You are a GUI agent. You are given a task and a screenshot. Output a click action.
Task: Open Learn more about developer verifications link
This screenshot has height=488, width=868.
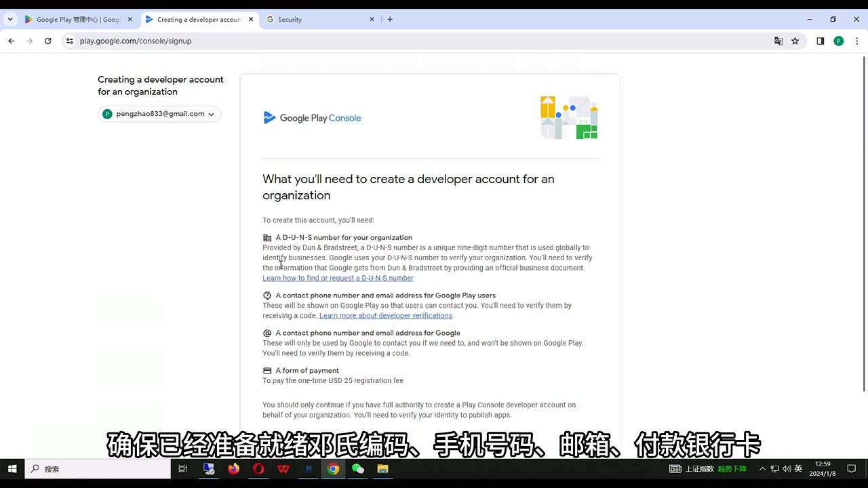click(386, 315)
